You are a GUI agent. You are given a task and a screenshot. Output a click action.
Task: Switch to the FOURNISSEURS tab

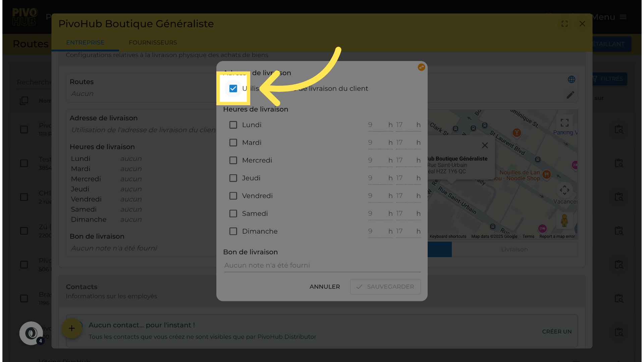[153, 43]
